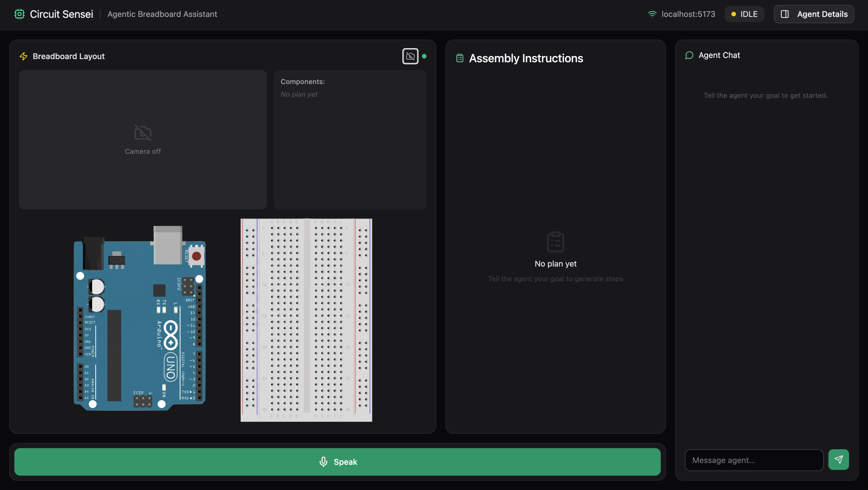The image size is (868, 490).
Task: Click the large No plan yet clipboard icon
Action: [x=555, y=242]
